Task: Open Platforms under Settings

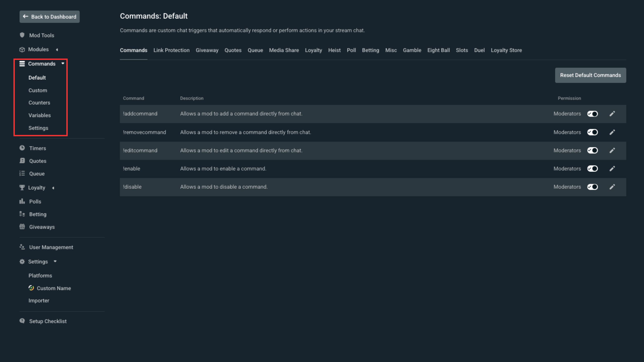Action: pyautogui.click(x=40, y=275)
